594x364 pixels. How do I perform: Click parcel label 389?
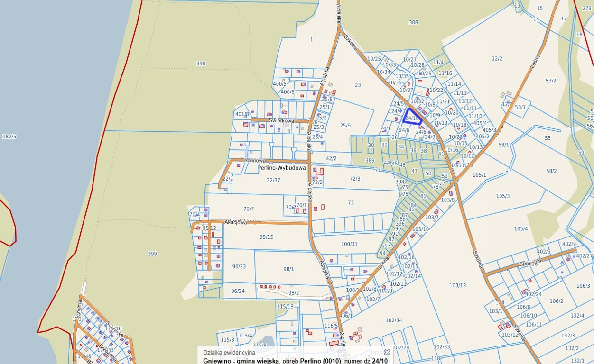coord(370,161)
